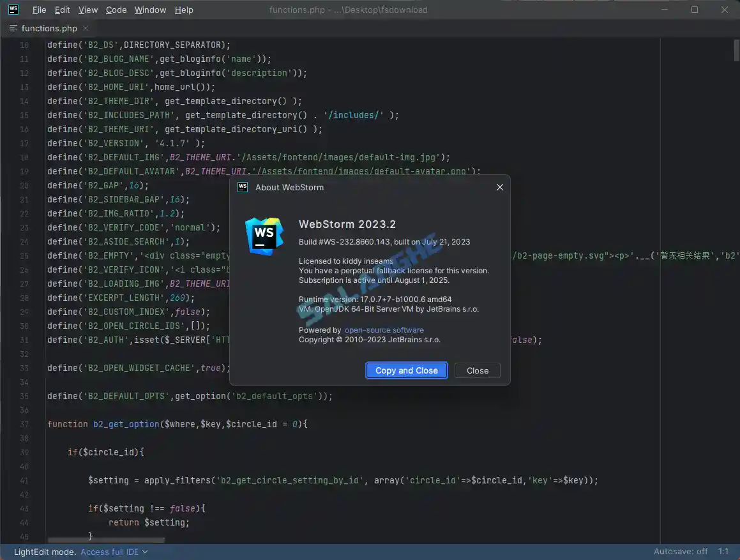
Task: Click the WebStorm logo inside the About dialog
Action: pos(264,236)
